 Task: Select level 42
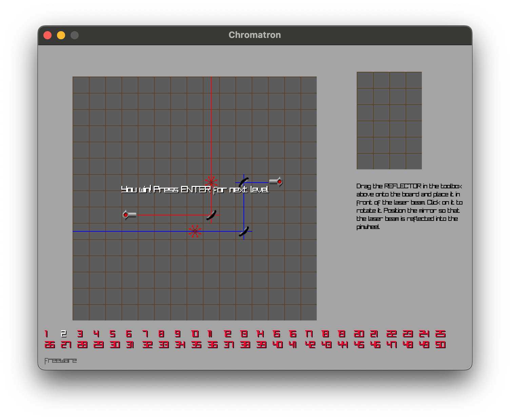[x=310, y=344]
